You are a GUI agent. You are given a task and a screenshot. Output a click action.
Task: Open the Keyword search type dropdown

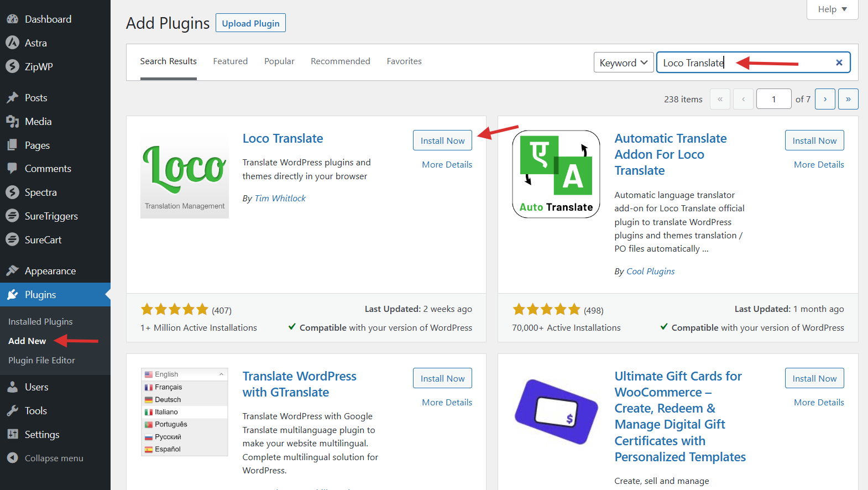623,62
